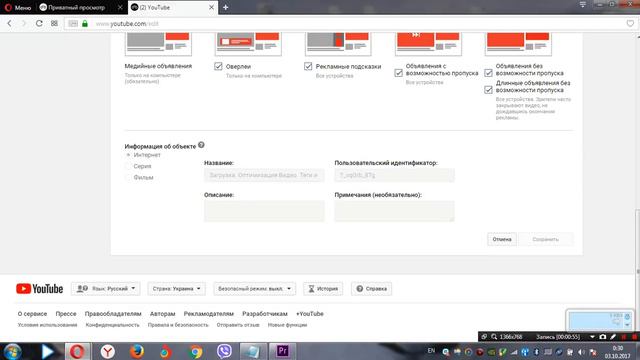
Task: Click the YouTube logo in footer
Action: pyautogui.click(x=40, y=289)
